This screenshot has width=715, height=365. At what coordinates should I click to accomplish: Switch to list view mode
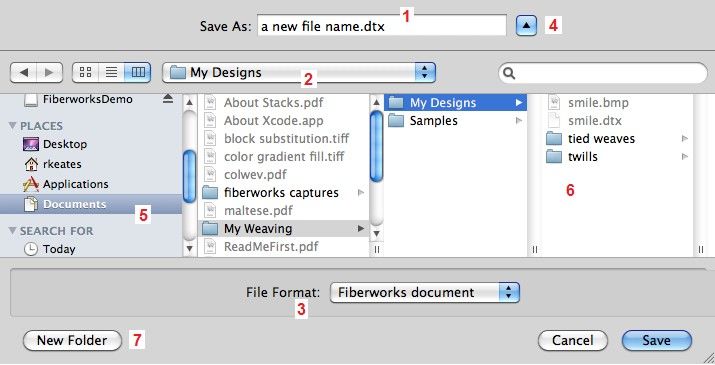tap(111, 72)
